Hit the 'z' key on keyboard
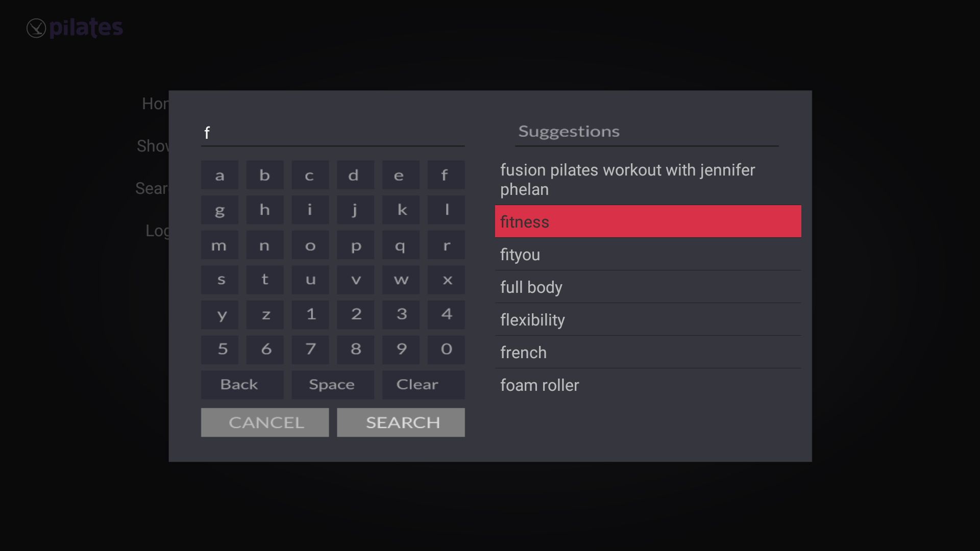This screenshot has height=551, width=980. click(x=265, y=315)
